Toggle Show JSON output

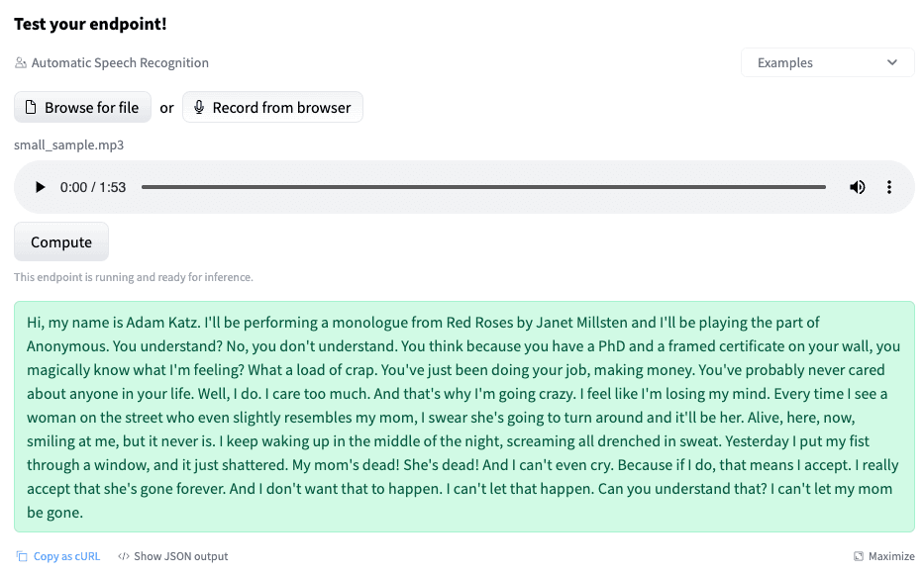180,556
